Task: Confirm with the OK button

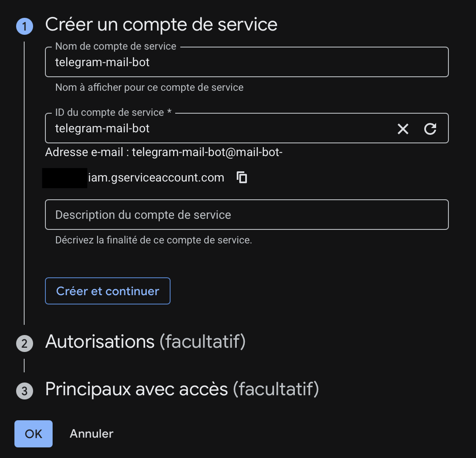Action: (34, 434)
